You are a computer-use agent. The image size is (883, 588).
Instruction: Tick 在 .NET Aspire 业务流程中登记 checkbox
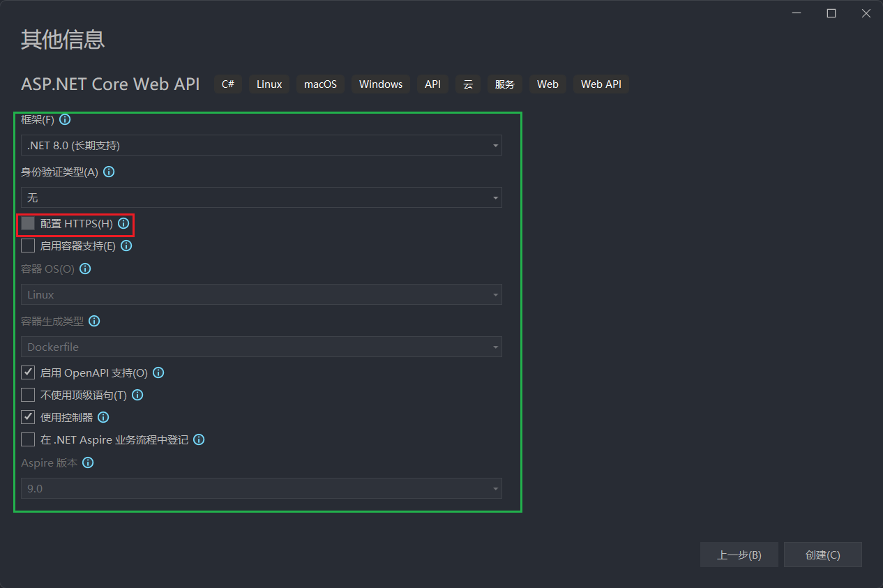[28, 440]
